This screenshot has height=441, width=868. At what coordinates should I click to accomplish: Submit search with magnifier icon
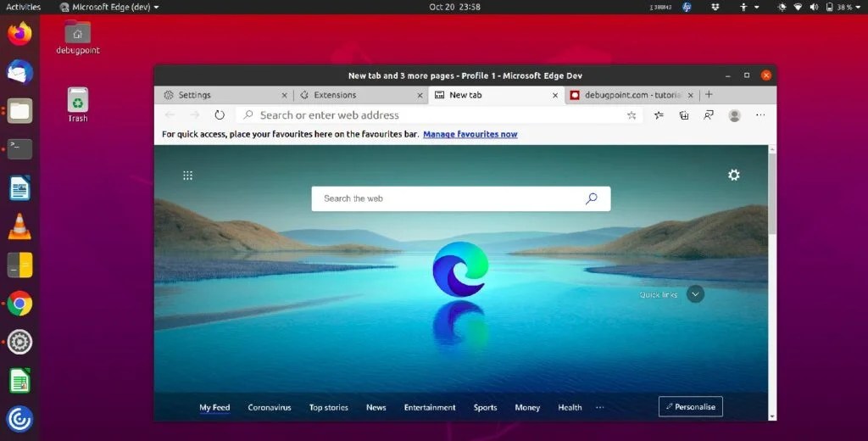pos(591,198)
